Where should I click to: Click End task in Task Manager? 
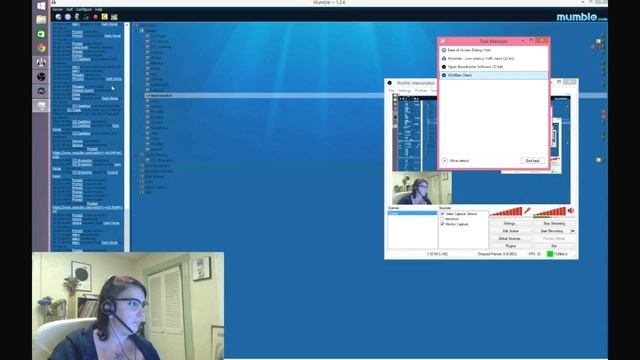tap(533, 161)
